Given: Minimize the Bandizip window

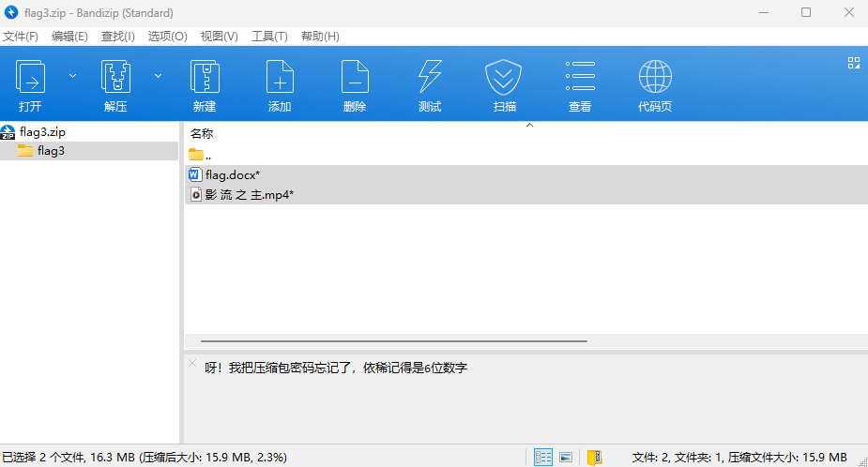Looking at the screenshot, I should pos(764,13).
